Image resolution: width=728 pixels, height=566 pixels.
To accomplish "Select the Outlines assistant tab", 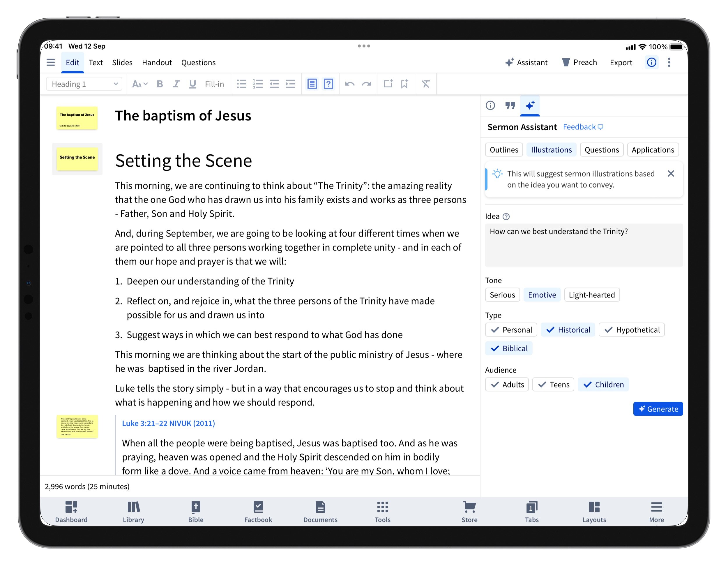I will (504, 150).
